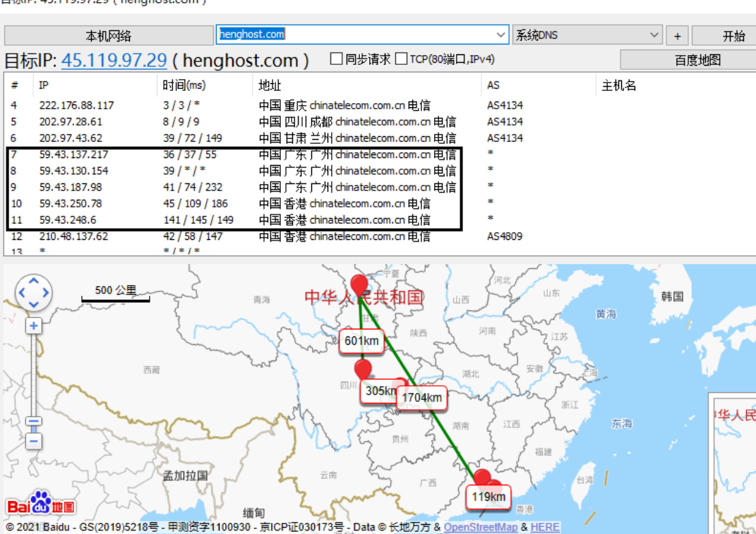Open the OpenStreetMap attribution link
The image size is (756, 534).
pyautogui.click(x=481, y=527)
